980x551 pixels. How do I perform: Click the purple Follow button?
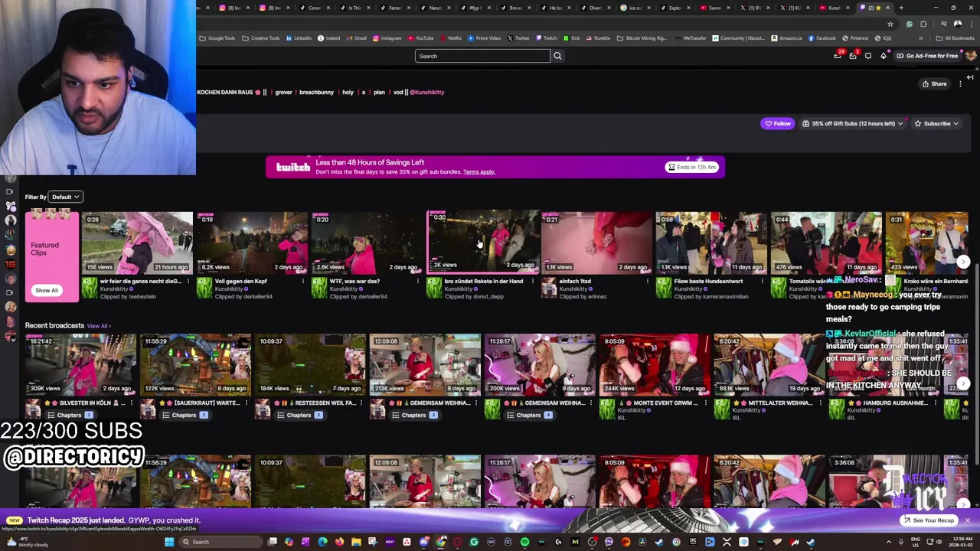[777, 123]
